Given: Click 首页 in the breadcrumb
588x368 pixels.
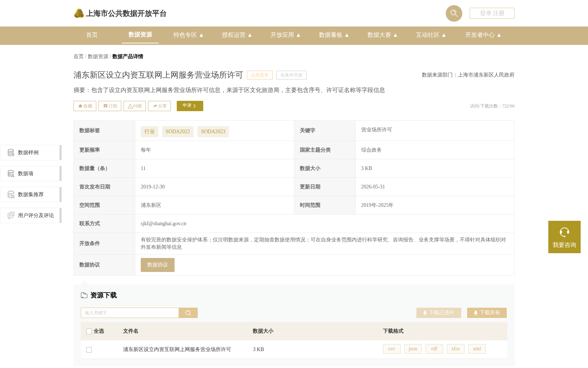Looking at the screenshot, I should pos(79,57).
